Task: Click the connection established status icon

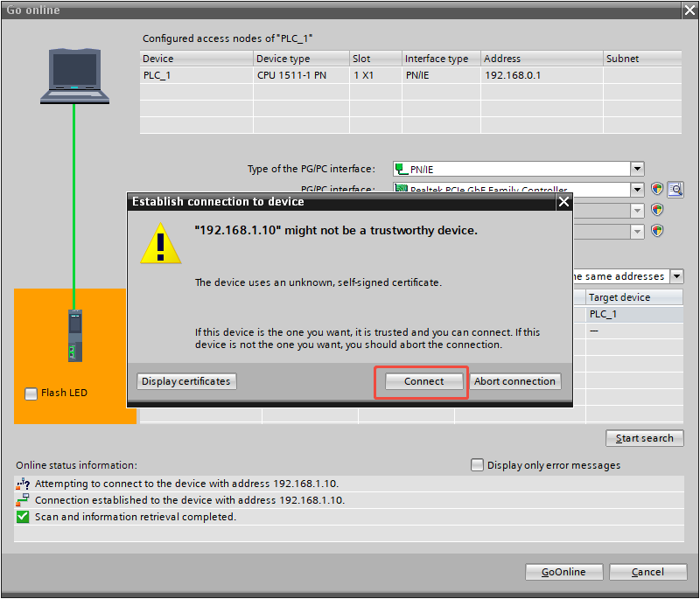Action: pyautogui.click(x=23, y=500)
